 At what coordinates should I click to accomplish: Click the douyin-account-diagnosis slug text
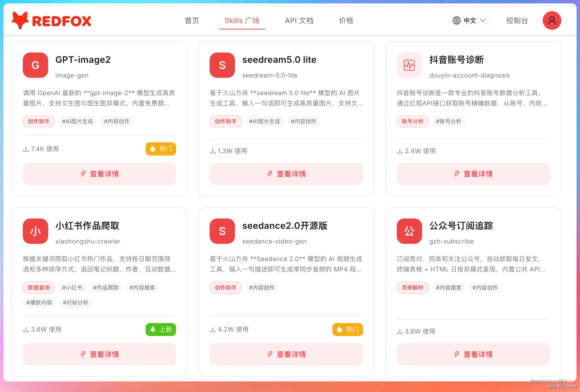(x=469, y=75)
